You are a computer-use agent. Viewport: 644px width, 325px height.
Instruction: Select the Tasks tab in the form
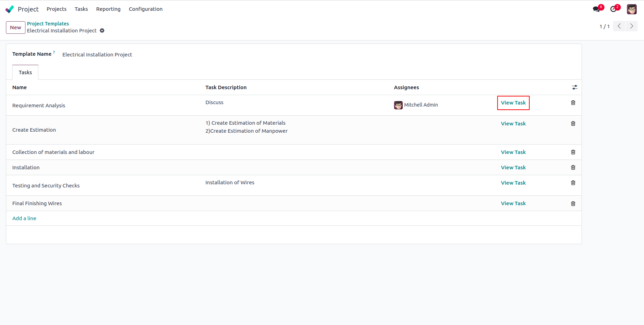(25, 72)
